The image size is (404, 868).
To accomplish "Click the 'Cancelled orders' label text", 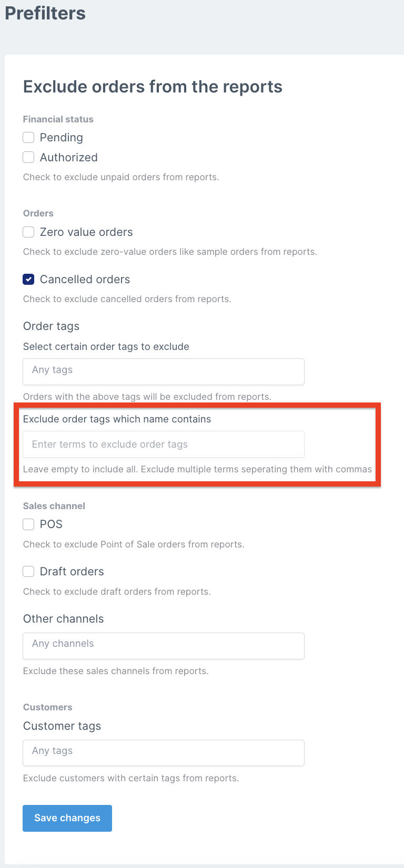I will [85, 280].
